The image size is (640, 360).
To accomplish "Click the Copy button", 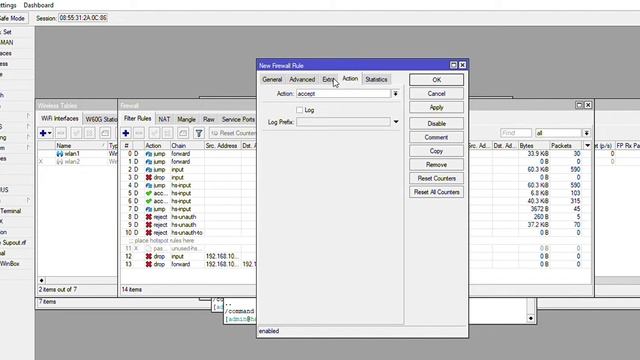I will click(436, 151).
